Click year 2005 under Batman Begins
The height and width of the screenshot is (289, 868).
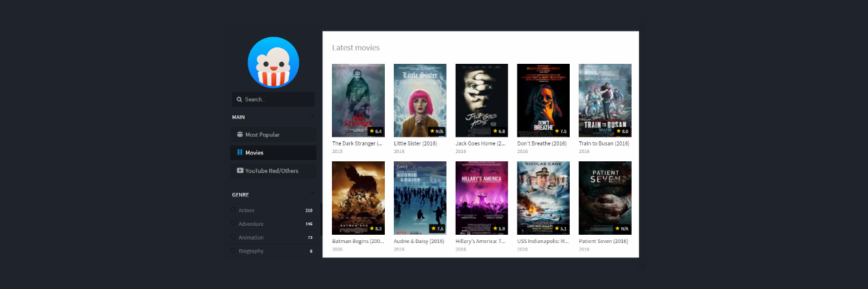(x=337, y=249)
